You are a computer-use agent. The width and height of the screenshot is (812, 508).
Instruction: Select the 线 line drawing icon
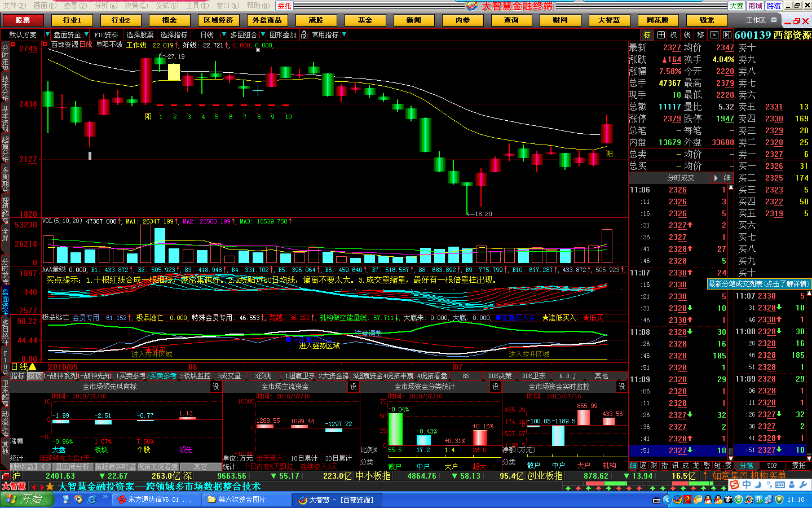click(x=687, y=35)
